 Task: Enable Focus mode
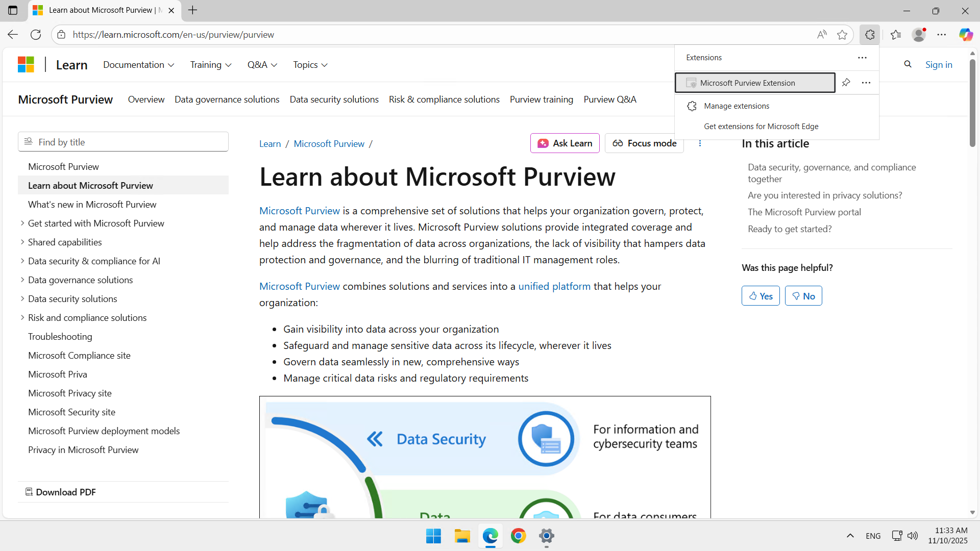644,143
